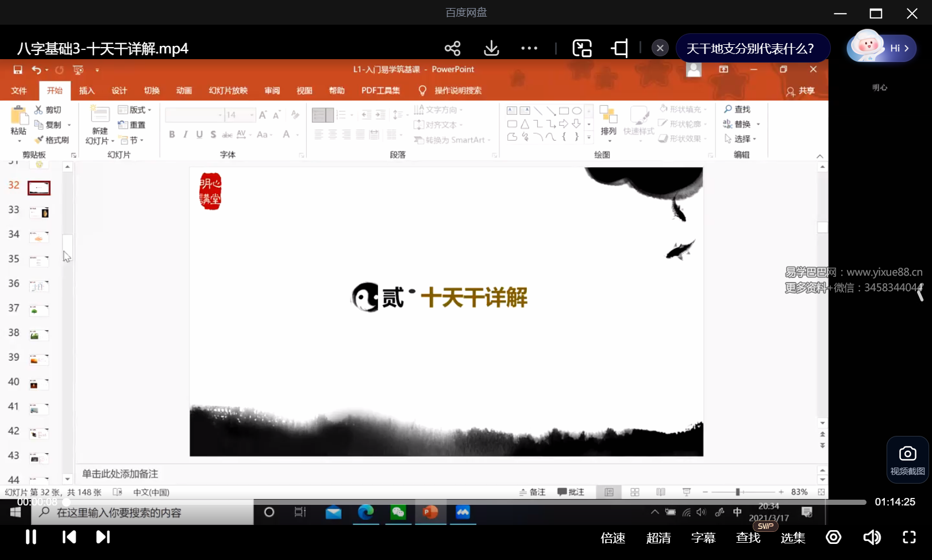Click the 超清 quality button in video player
The image size is (932, 560).
658,538
